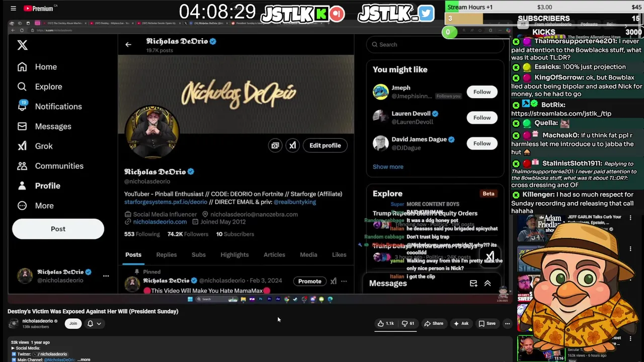
Task: Switch to the Likes tab
Action: pyautogui.click(x=339, y=255)
